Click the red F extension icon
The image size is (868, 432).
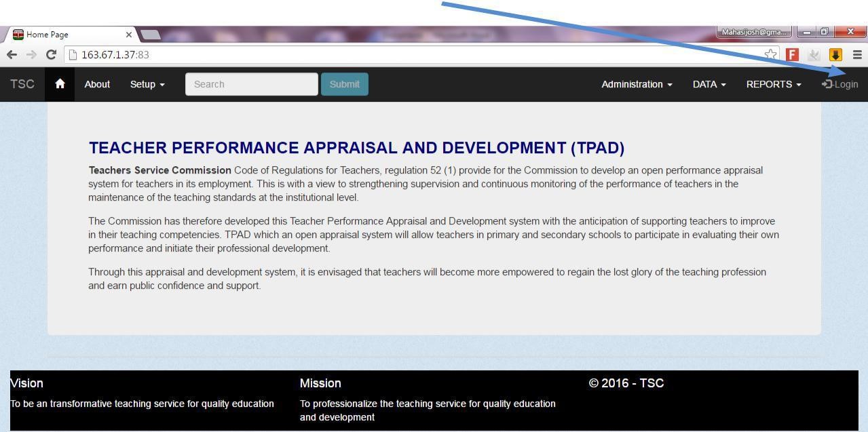pos(792,55)
